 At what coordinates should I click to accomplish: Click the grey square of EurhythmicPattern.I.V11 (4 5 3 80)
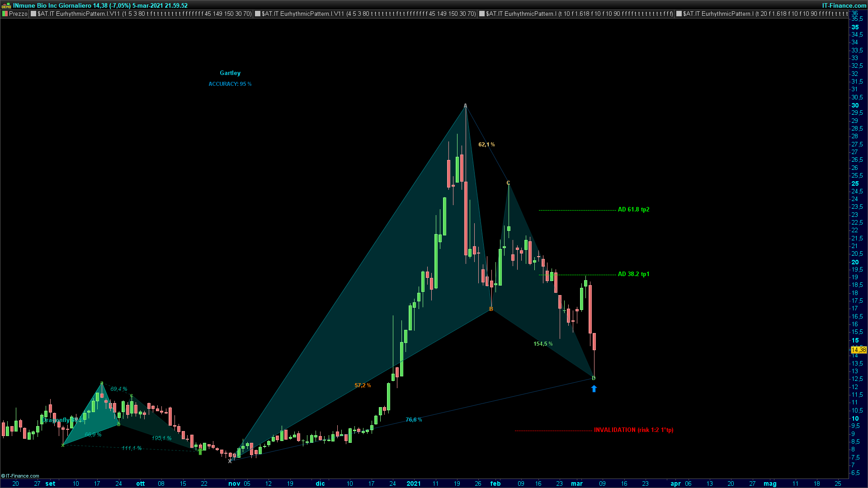click(258, 14)
